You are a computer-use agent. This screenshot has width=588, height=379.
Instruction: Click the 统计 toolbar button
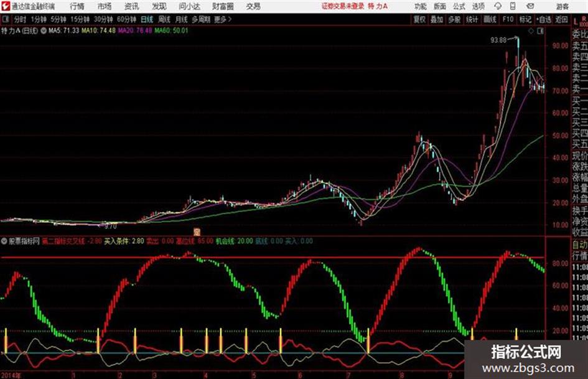pyautogui.click(x=472, y=19)
